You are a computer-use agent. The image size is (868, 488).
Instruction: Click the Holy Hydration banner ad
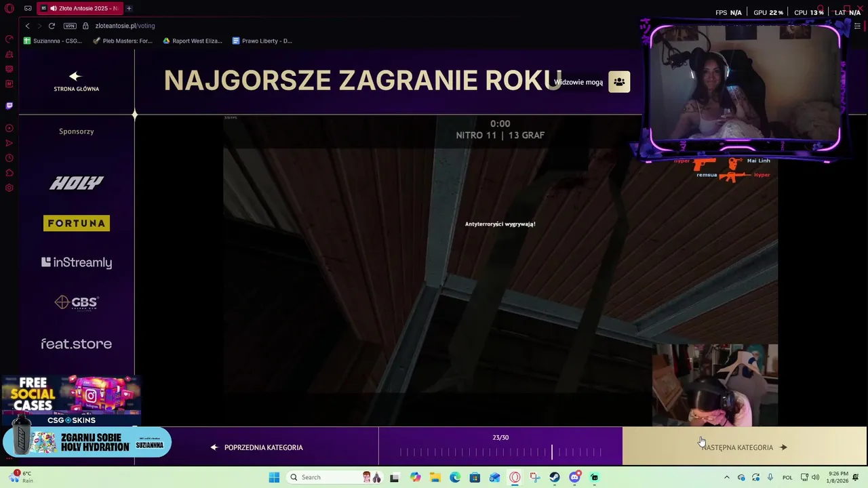tap(87, 442)
